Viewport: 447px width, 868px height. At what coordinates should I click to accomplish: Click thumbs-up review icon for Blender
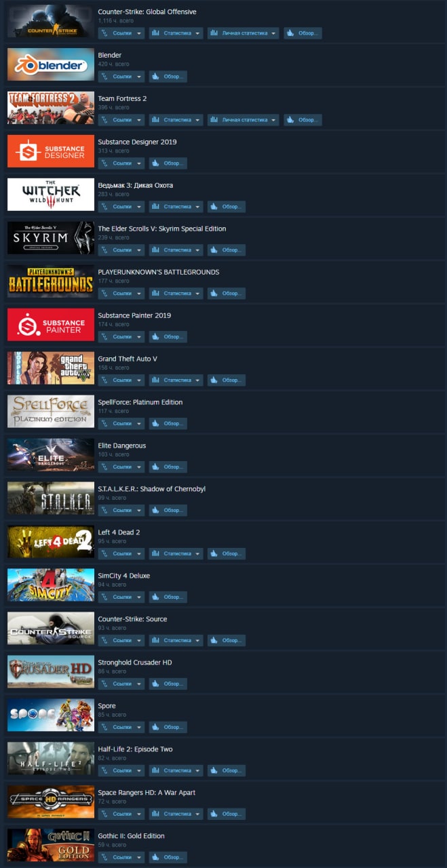click(x=155, y=77)
